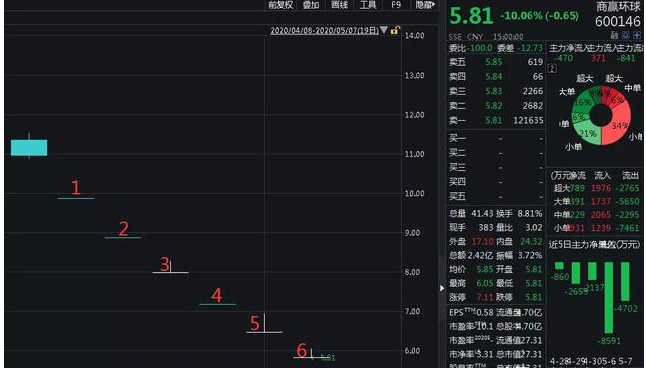The image size is (646, 368).
Task: Click the large 5.81 latest price
Action: click(471, 16)
